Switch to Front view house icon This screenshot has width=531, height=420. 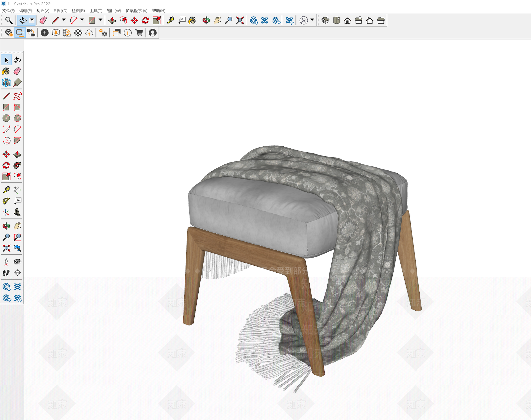pyautogui.click(x=347, y=20)
